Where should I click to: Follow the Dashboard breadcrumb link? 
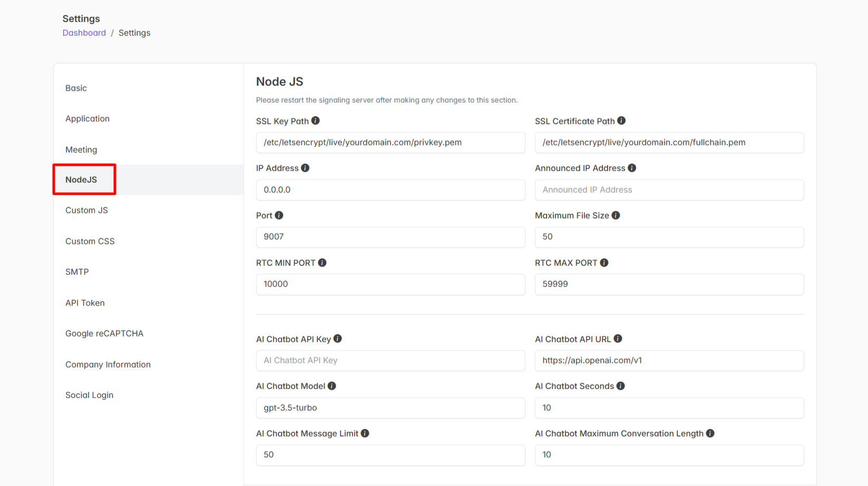[84, 33]
